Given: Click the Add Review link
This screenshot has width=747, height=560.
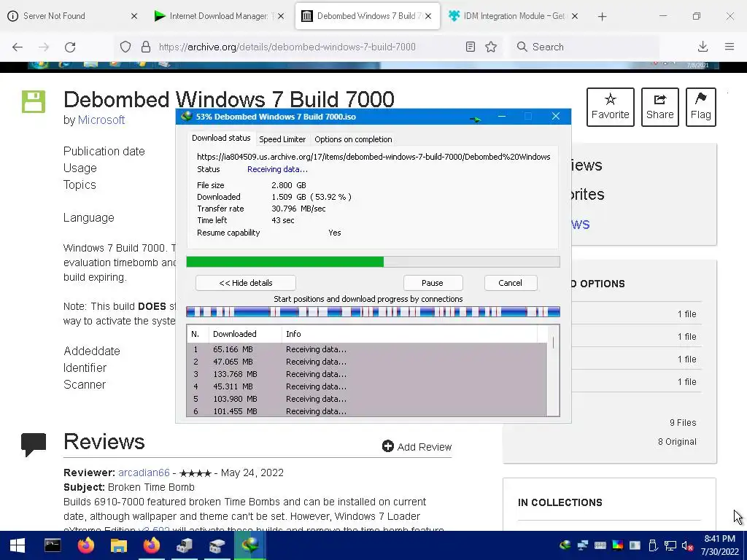Looking at the screenshot, I should tap(417, 447).
